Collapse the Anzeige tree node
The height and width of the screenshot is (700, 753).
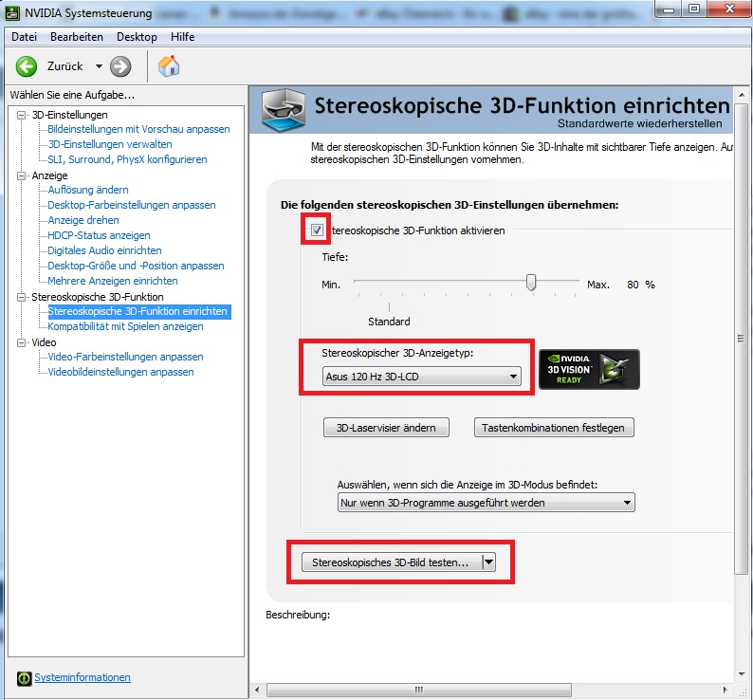pos(21,175)
